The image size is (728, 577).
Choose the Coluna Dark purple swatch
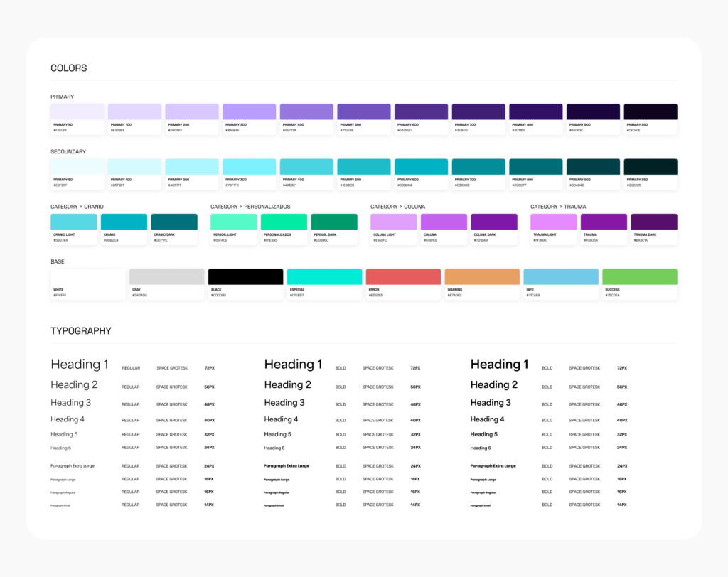(494, 222)
